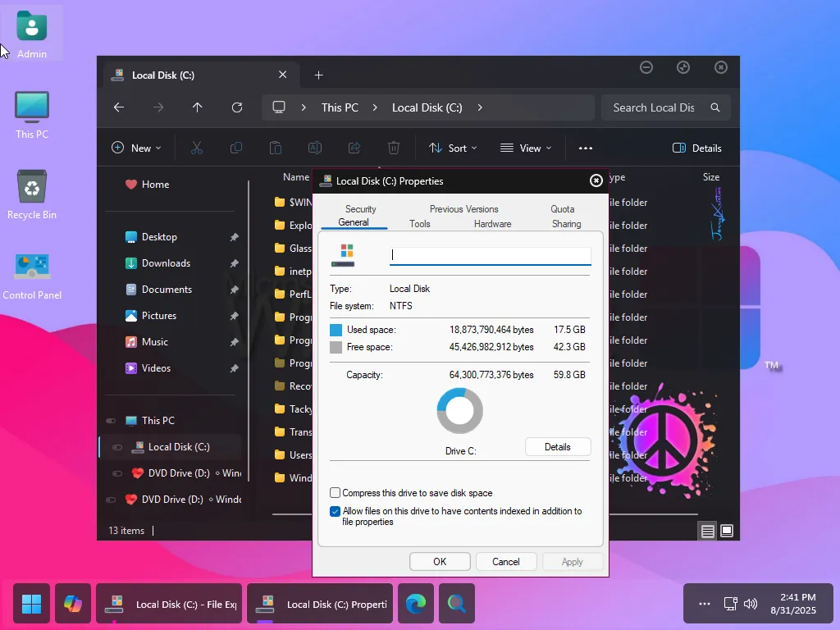Click the Search Local Disk box
This screenshot has width=840, height=630.
pyautogui.click(x=666, y=107)
